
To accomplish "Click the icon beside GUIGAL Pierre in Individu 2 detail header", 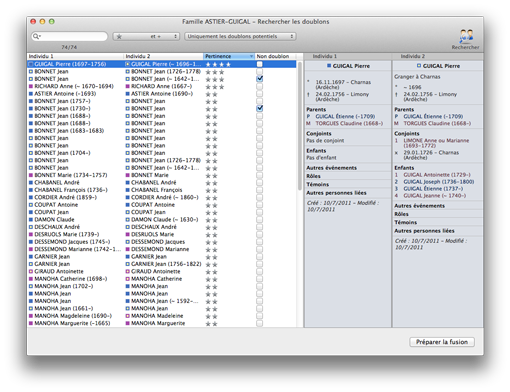I will tap(419, 66).
